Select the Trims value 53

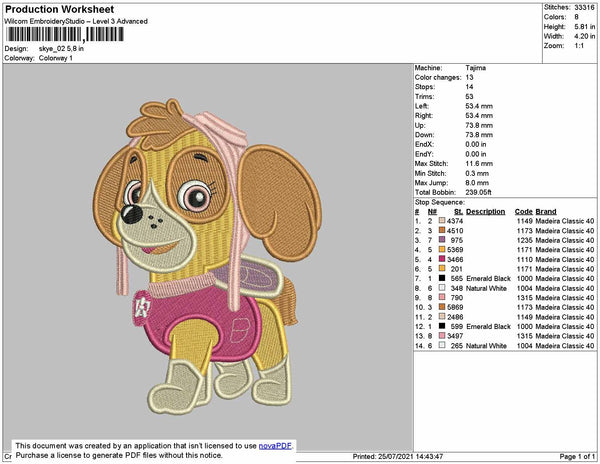pos(470,96)
